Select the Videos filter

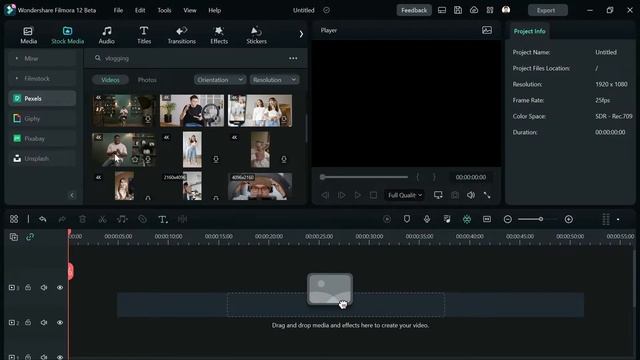point(110,80)
